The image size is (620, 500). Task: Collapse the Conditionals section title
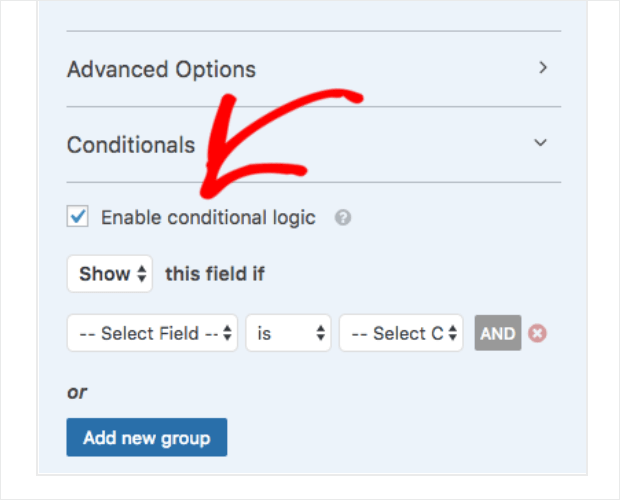pyautogui.click(x=131, y=144)
